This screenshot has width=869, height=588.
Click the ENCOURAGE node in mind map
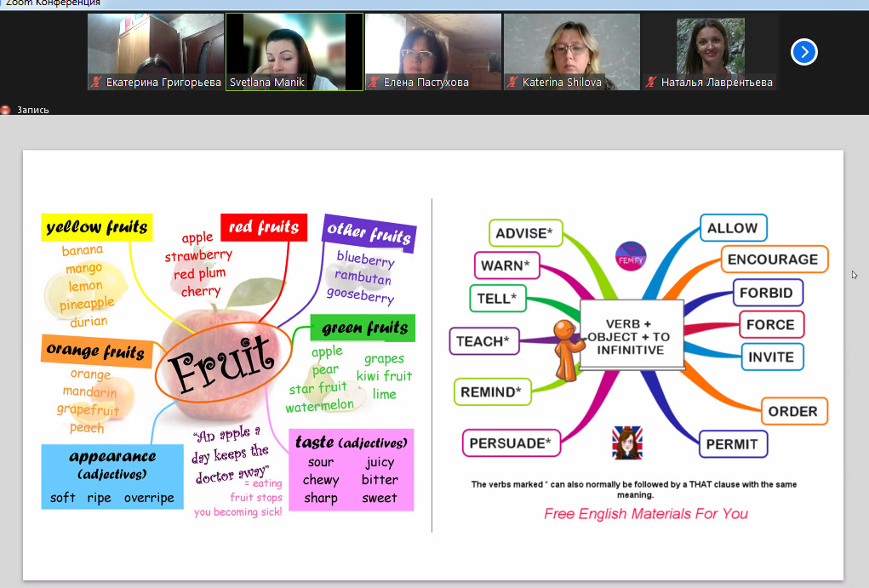click(x=773, y=260)
